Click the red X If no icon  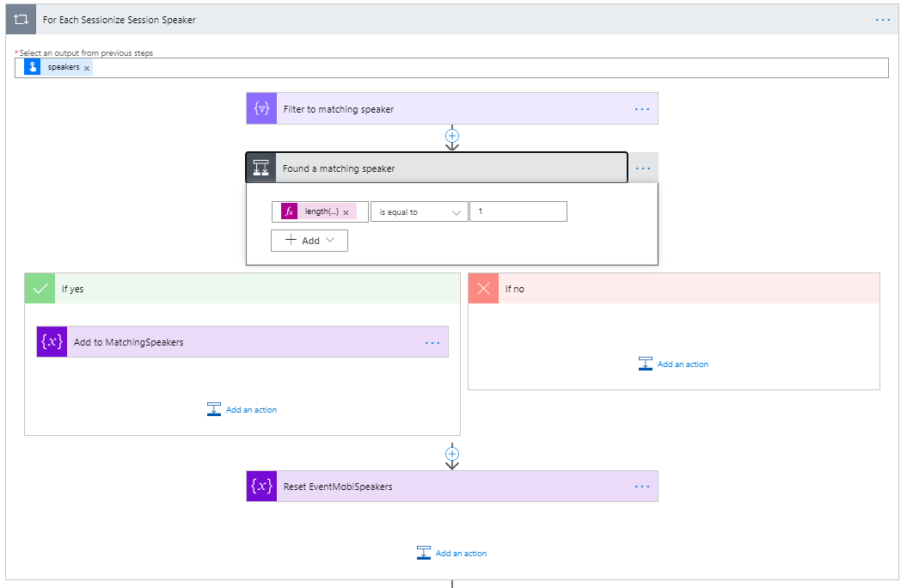(x=483, y=289)
